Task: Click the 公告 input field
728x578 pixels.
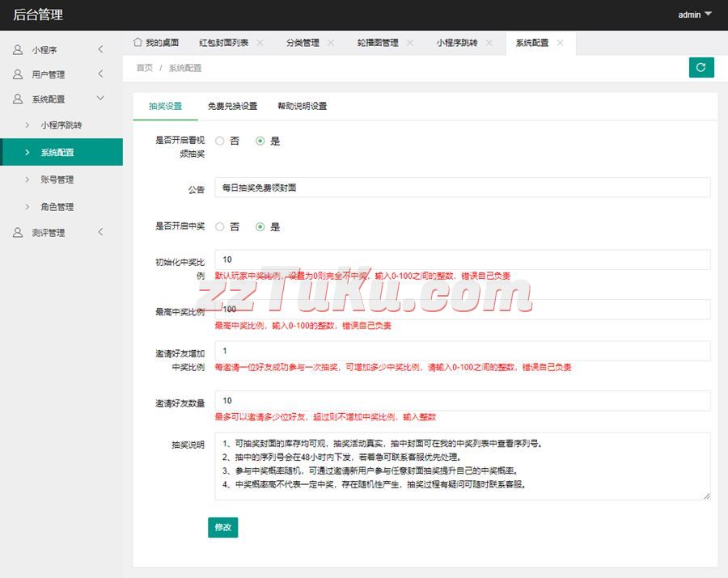Action: 462,188
